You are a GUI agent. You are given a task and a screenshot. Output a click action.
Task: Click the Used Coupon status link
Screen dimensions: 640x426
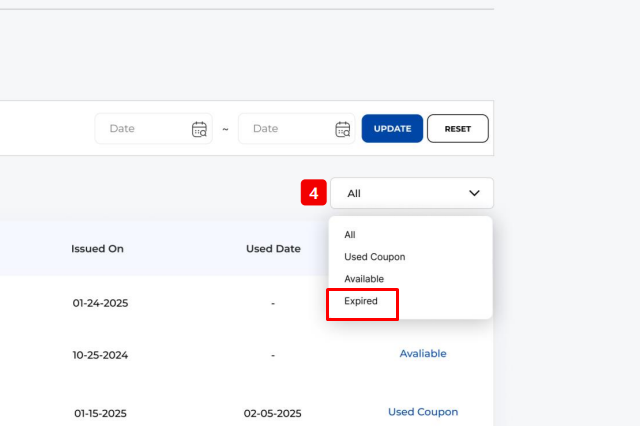point(423,412)
